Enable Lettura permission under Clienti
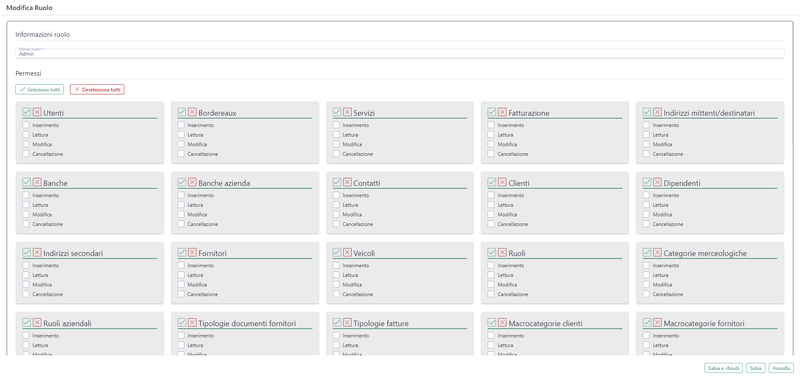 (491, 205)
